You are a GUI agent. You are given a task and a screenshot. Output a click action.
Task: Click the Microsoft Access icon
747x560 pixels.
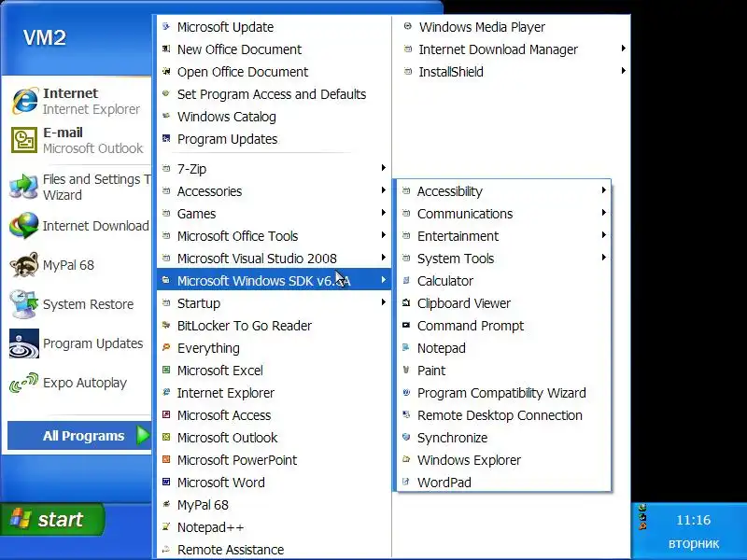pyautogui.click(x=166, y=414)
